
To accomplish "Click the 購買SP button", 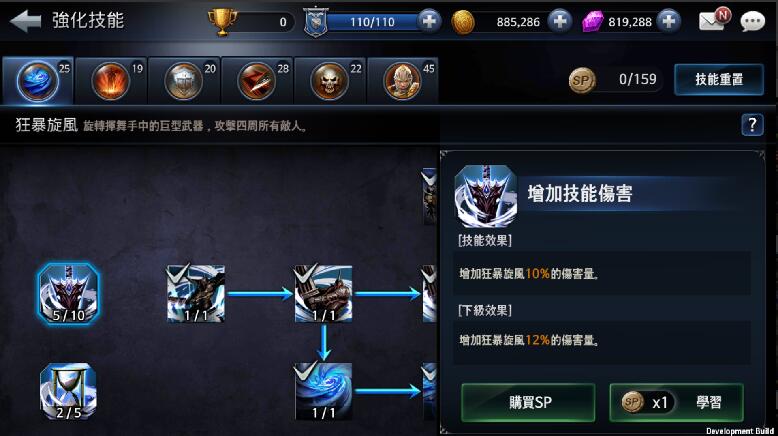I will [x=528, y=402].
